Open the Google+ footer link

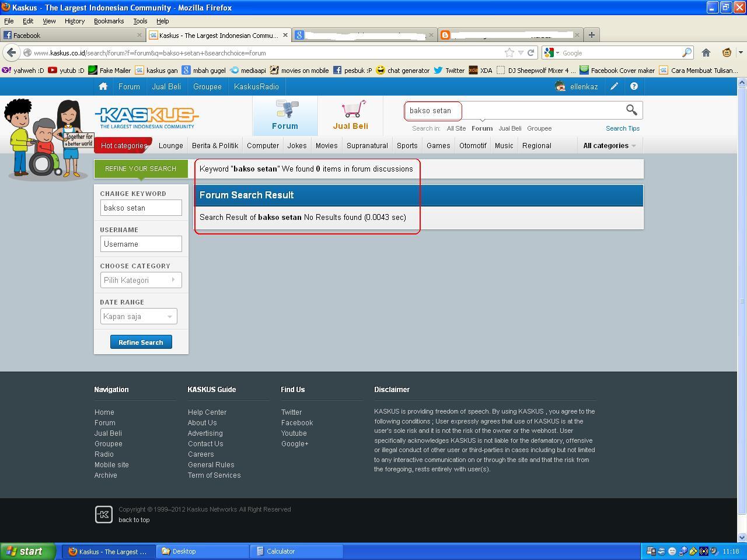[x=295, y=444]
